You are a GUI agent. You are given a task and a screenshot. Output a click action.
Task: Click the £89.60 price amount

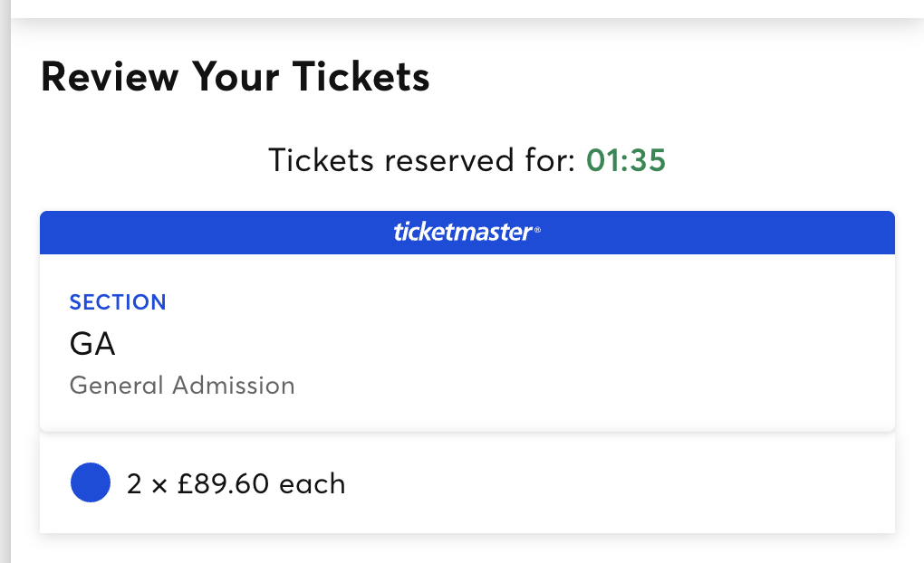point(223,484)
